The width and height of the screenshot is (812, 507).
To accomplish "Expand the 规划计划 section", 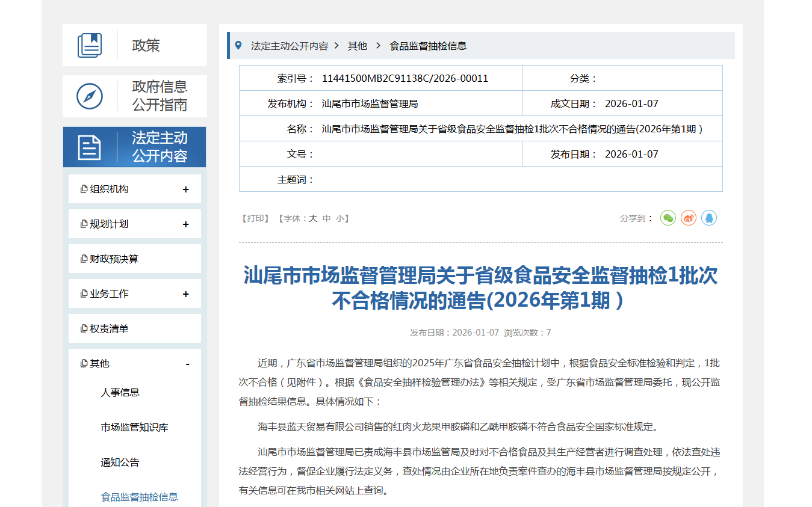I will (185, 224).
